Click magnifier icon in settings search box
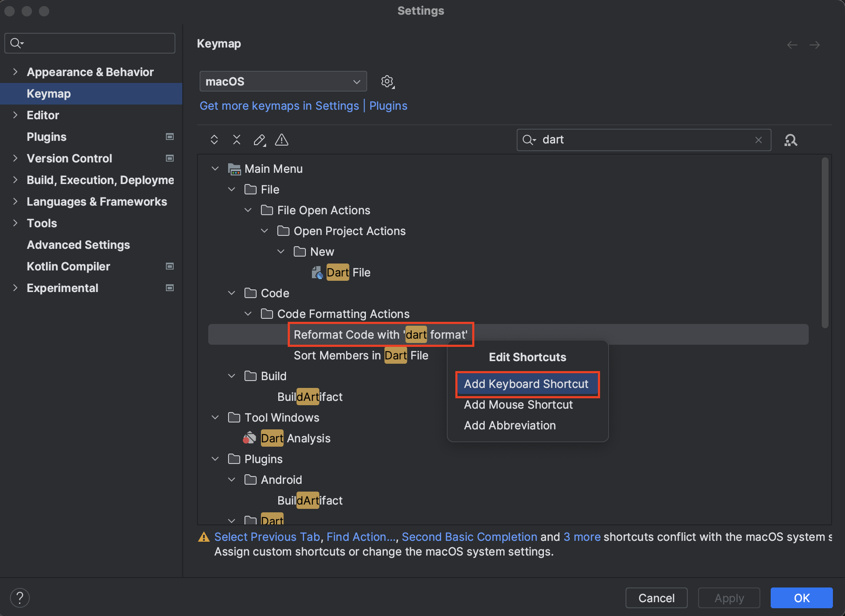The image size is (845, 616). 16,43
